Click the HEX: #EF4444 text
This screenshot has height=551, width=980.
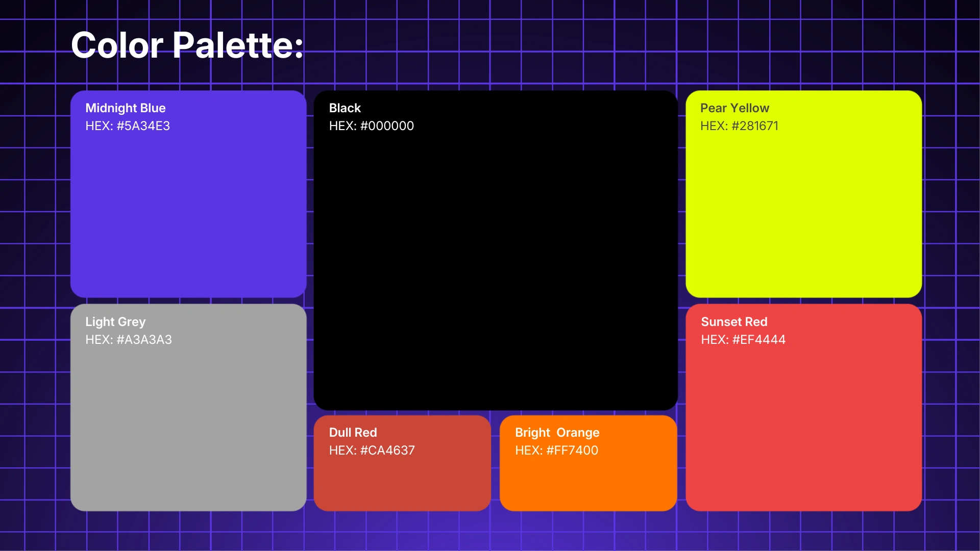[743, 340]
